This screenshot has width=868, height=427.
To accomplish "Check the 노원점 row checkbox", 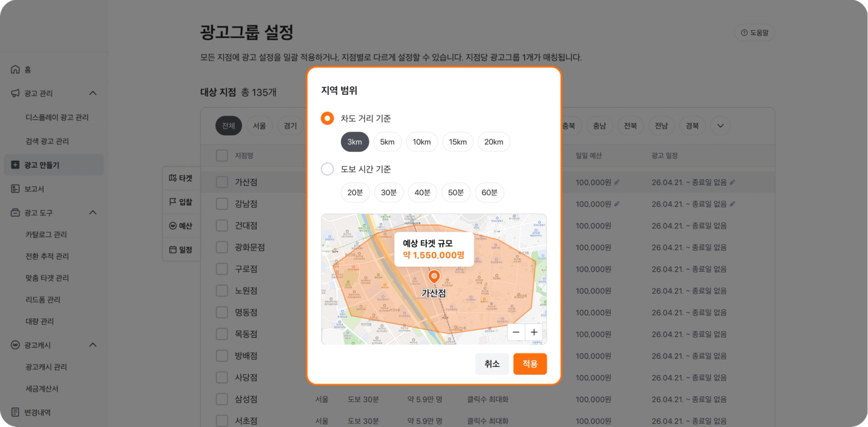I will 222,291.
